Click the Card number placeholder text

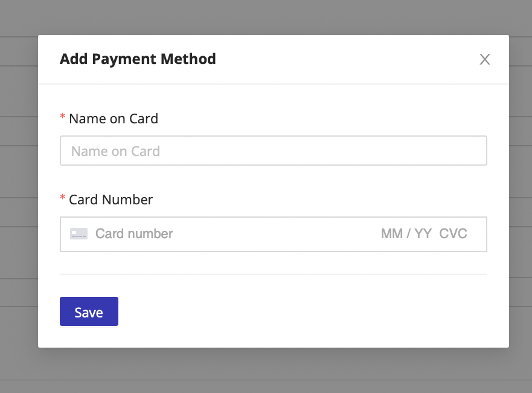134,233
